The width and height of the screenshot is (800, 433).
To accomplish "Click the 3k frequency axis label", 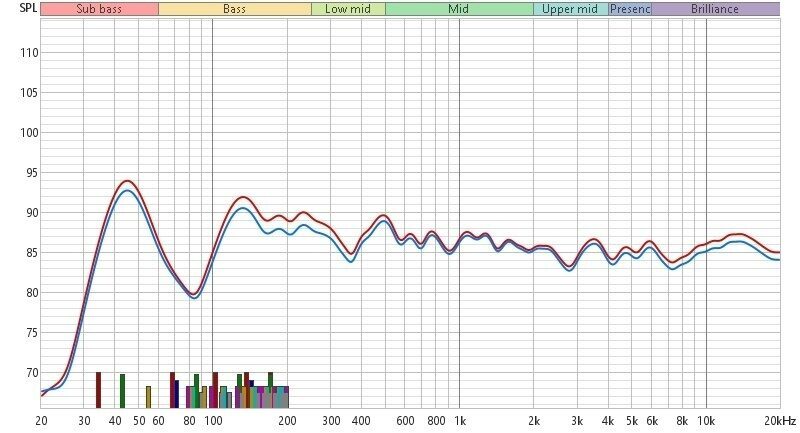I will (577, 421).
